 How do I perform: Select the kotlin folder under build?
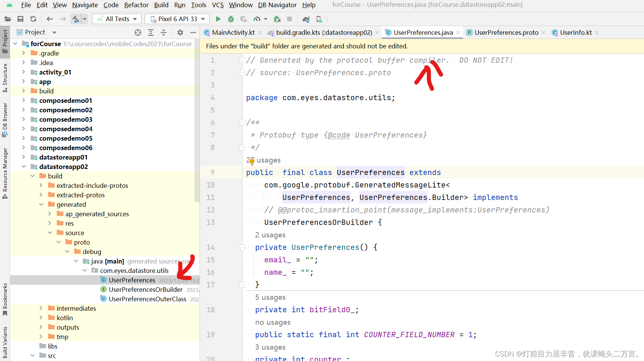[65, 318]
